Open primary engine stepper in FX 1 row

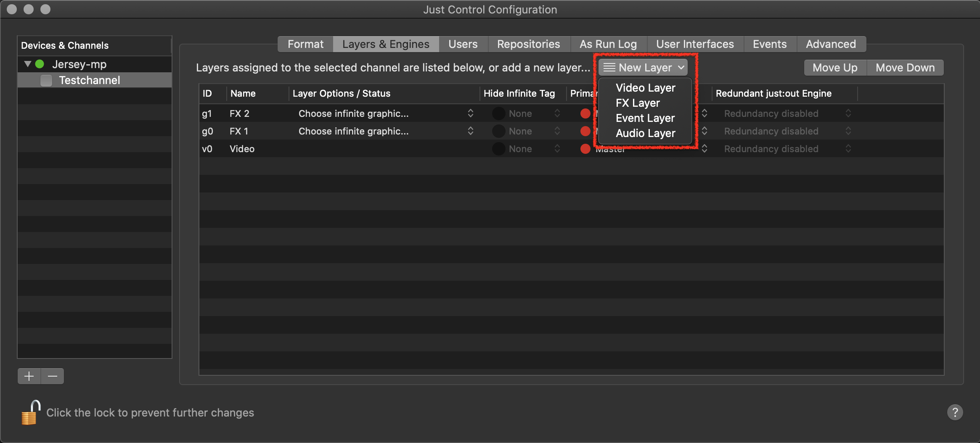(x=705, y=131)
